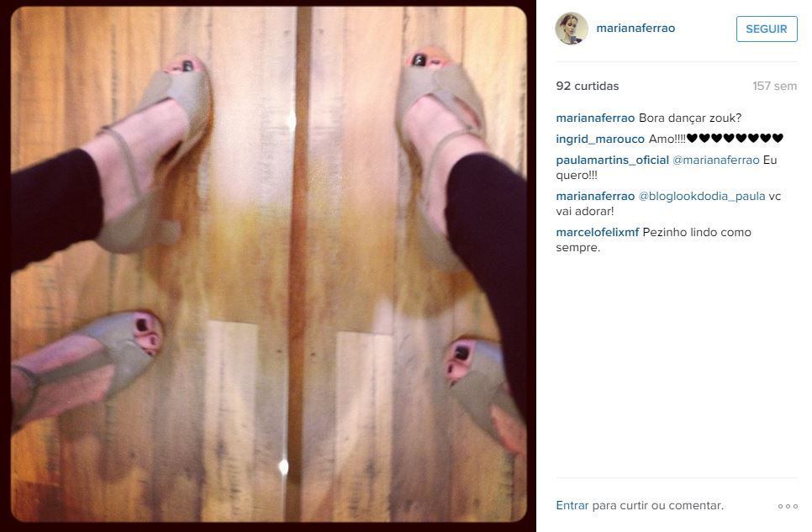Image resolution: width=812 pixels, height=532 pixels.
Task: Click the 'Pezinho lindo como sempre' comment
Action: coord(653,240)
